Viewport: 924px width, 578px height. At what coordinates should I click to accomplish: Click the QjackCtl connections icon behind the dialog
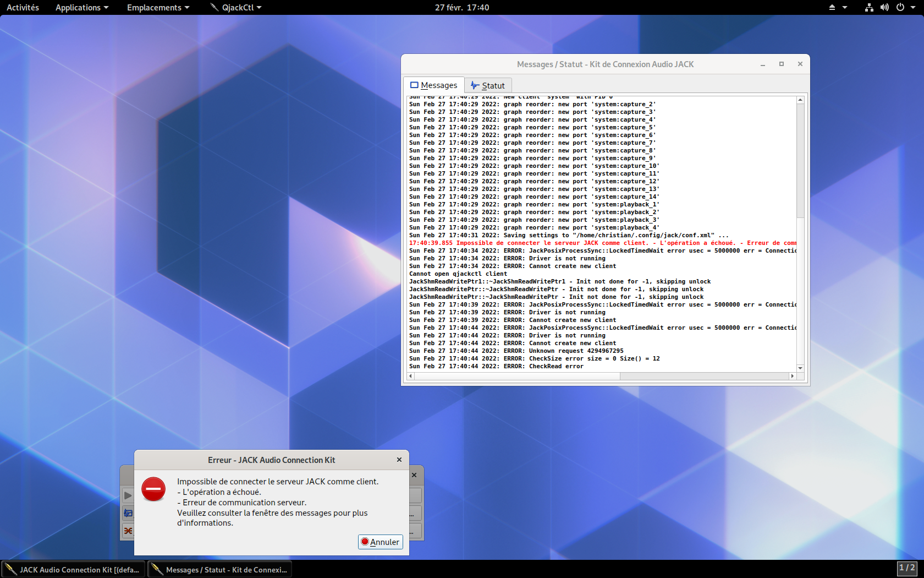(128, 531)
